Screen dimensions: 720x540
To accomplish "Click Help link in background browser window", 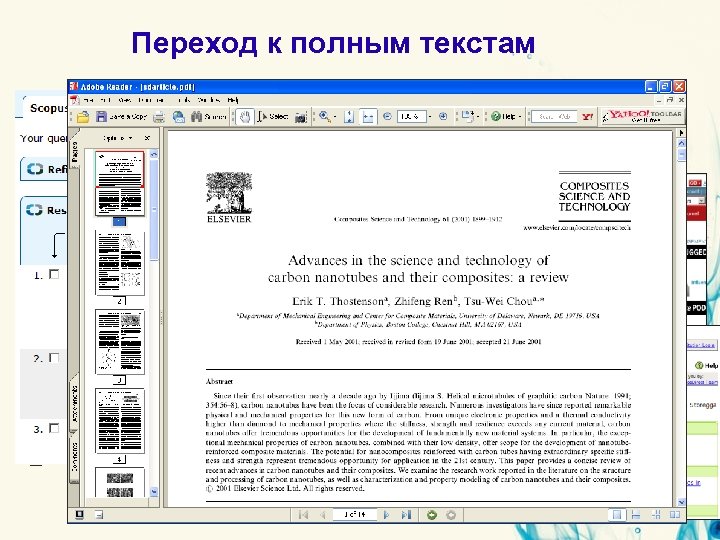I will click(x=706, y=366).
